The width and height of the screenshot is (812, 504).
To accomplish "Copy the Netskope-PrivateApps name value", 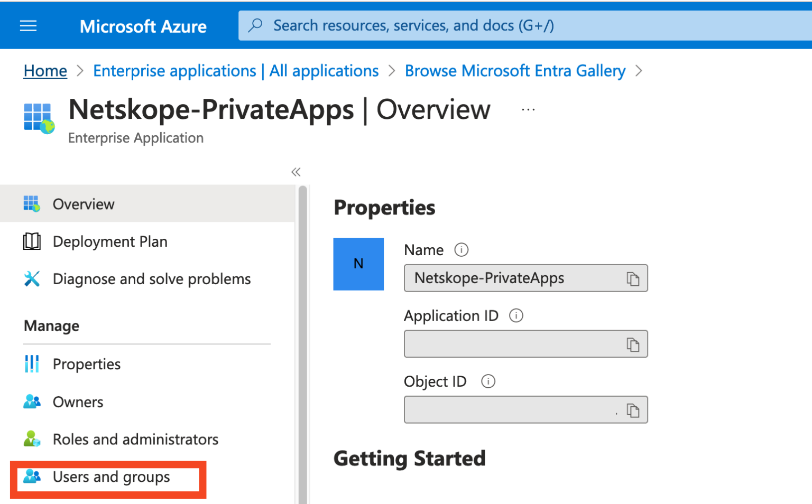I will [x=632, y=278].
